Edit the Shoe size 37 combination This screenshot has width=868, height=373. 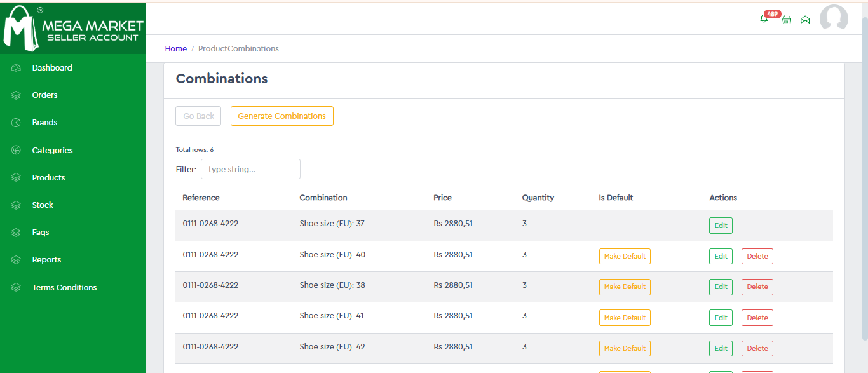(721, 226)
